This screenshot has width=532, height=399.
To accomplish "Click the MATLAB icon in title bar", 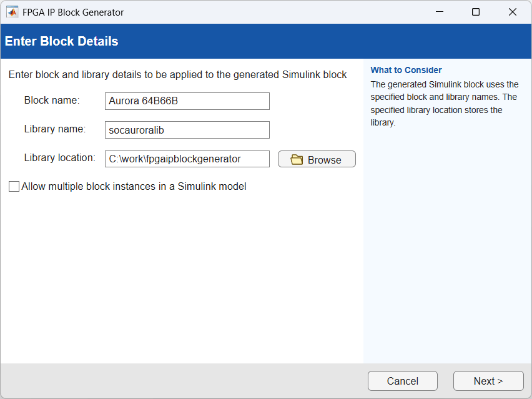I will pyautogui.click(x=12, y=12).
